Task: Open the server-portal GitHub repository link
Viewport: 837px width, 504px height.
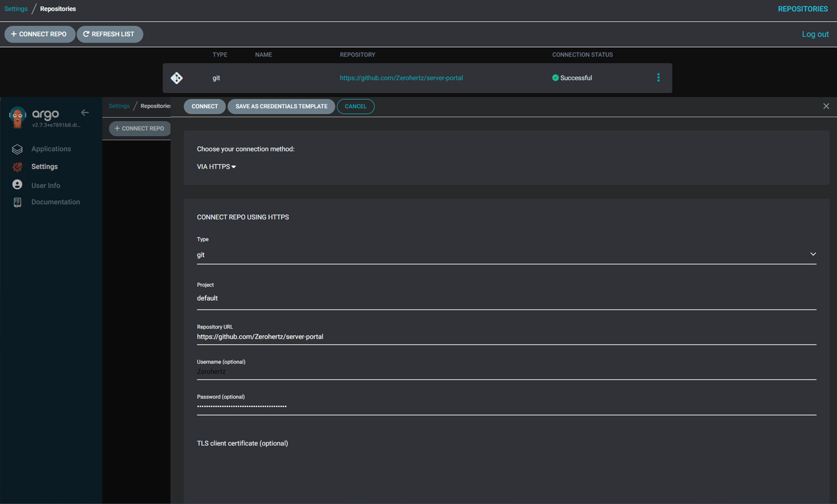Action: click(401, 78)
